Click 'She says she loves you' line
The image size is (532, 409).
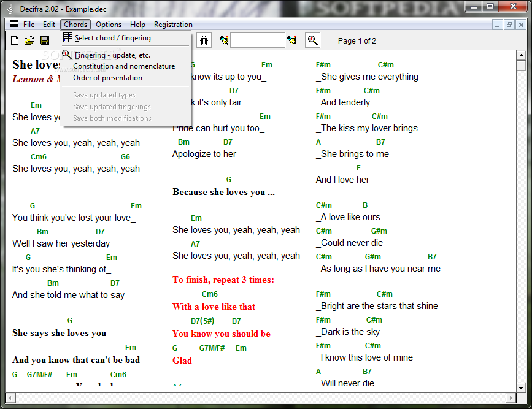[59, 333]
